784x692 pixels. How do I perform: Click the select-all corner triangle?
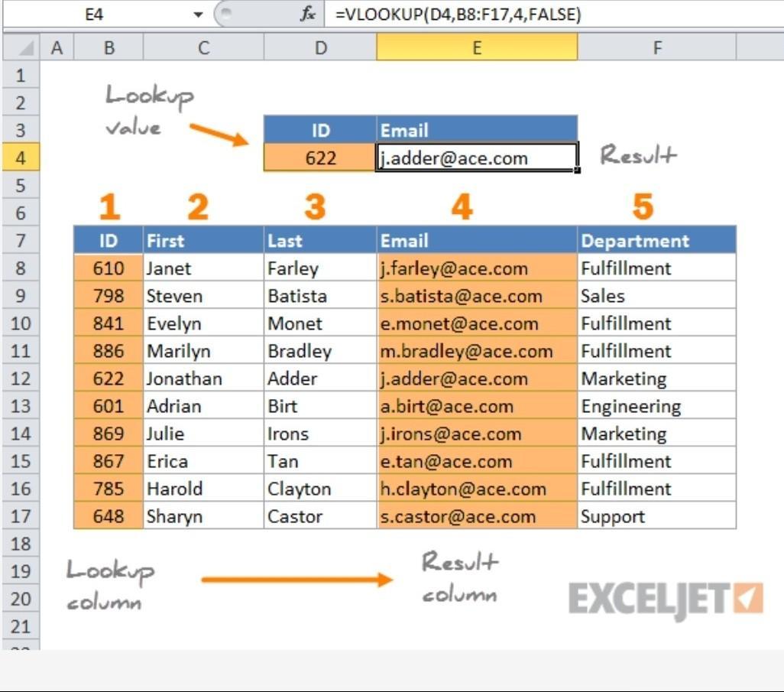click(21, 47)
